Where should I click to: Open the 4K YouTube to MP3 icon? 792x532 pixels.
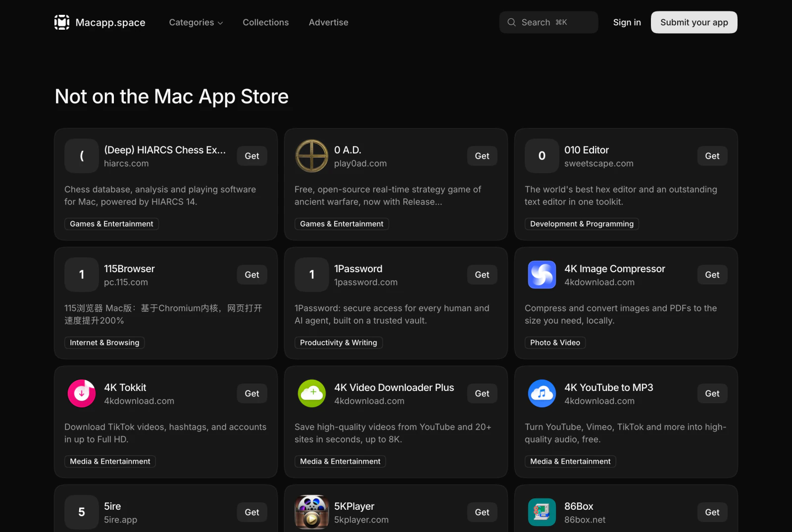pyautogui.click(x=542, y=393)
